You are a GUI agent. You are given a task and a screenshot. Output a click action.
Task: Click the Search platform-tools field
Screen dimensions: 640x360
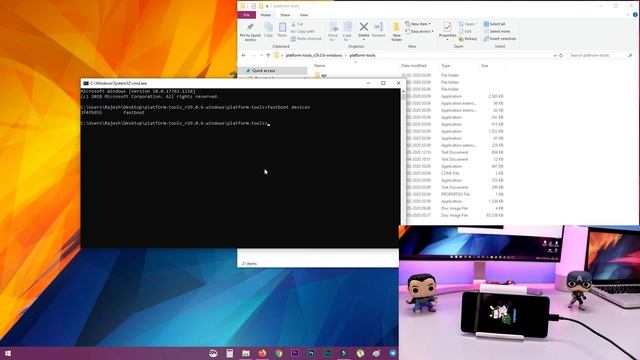600,55
